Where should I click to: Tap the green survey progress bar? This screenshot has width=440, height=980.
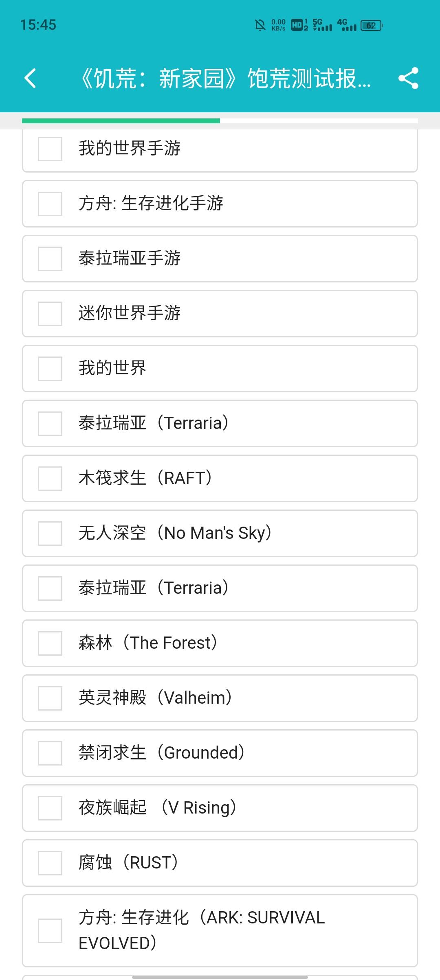coord(121,120)
